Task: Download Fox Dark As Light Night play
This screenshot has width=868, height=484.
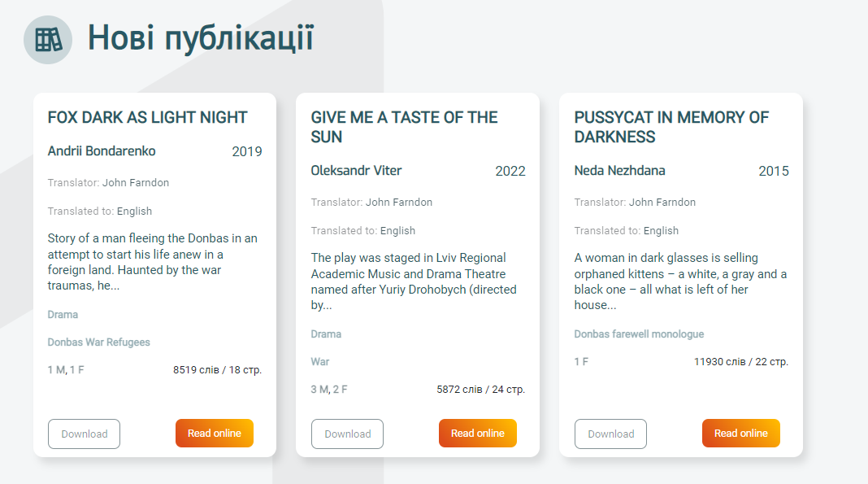Action: (85, 434)
